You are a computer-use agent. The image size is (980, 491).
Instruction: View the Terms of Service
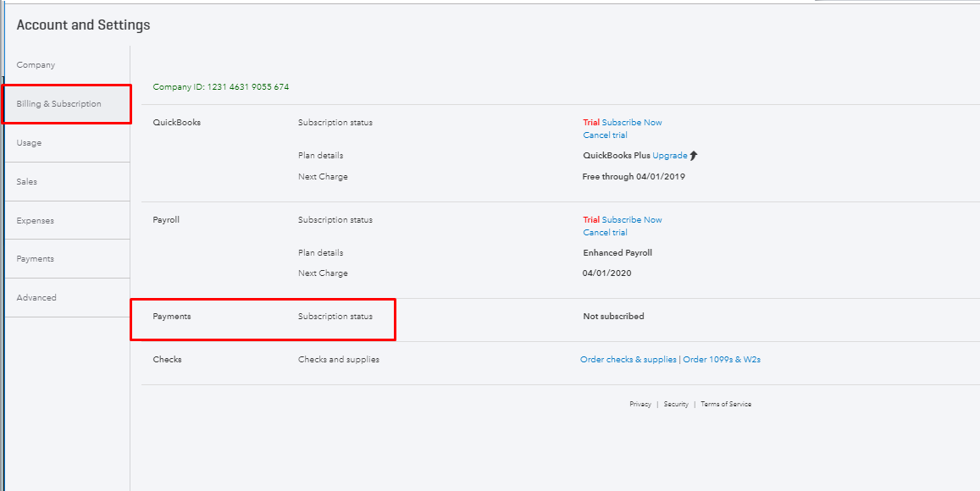[725, 404]
